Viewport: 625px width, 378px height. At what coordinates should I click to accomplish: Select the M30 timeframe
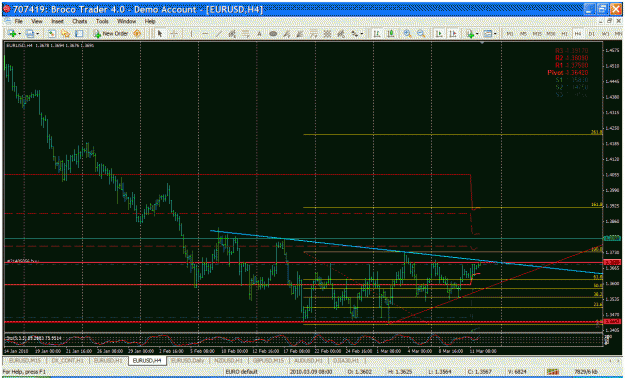[x=551, y=34]
